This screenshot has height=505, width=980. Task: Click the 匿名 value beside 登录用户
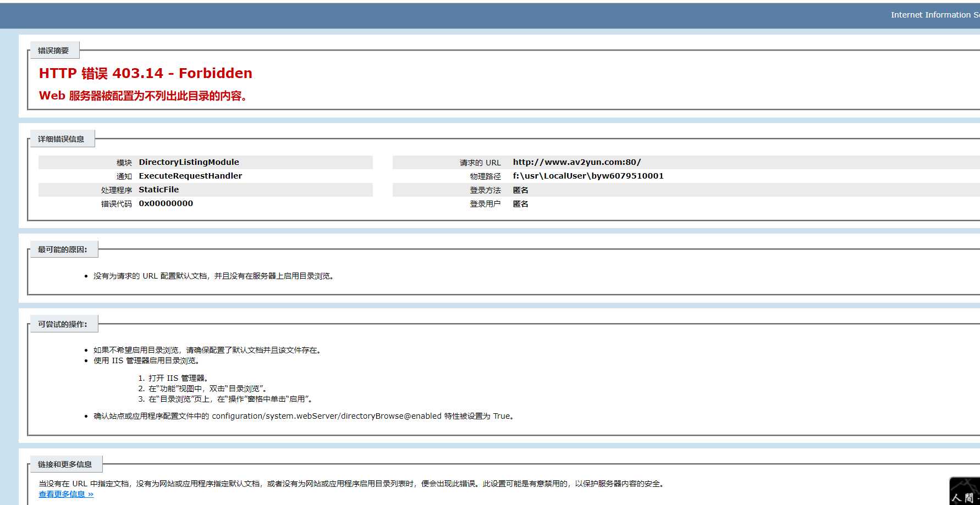point(520,204)
